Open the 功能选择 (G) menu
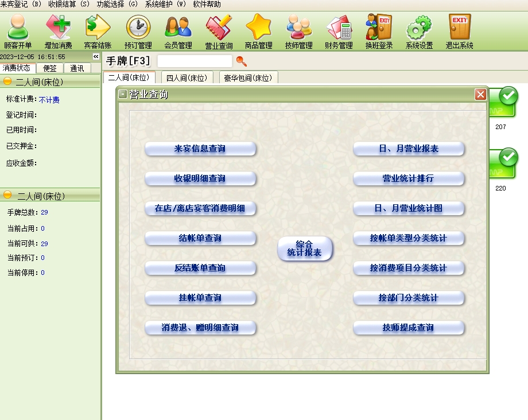 117,4
